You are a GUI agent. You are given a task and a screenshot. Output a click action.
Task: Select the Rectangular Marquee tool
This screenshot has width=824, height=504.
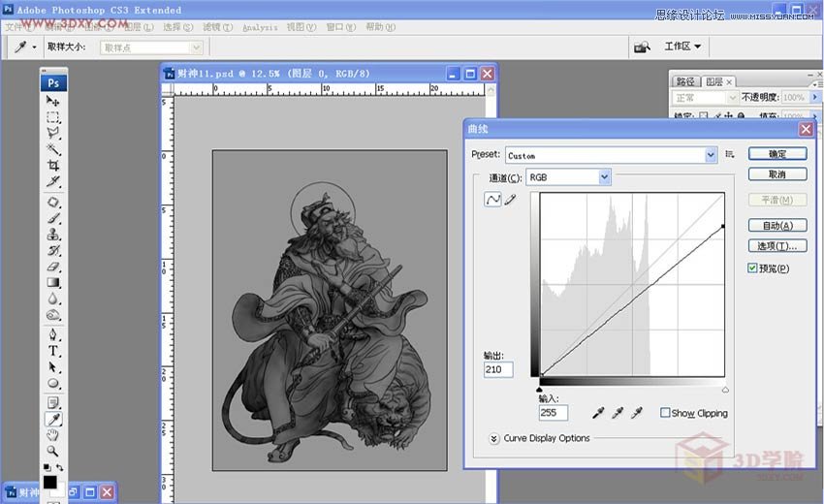pos(53,116)
